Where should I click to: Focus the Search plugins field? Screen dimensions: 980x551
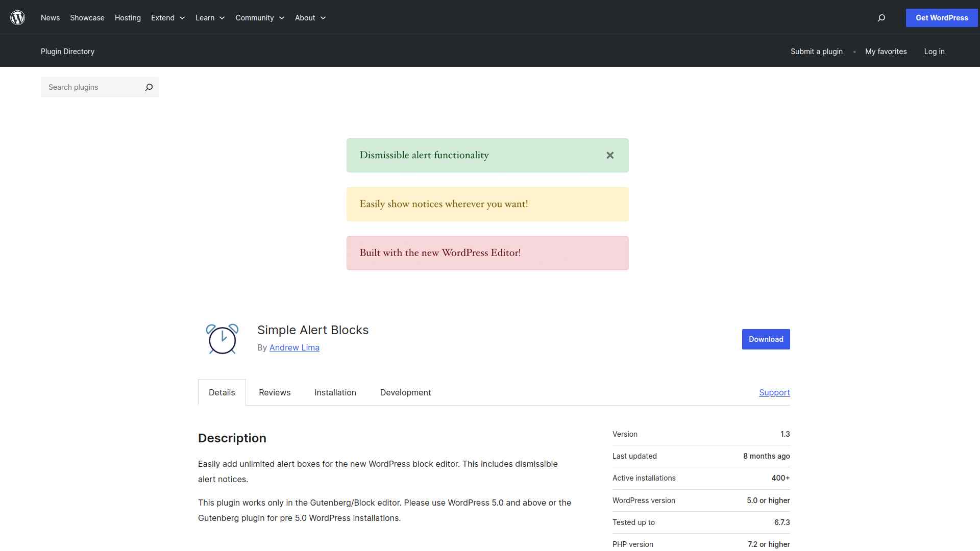[x=92, y=87]
